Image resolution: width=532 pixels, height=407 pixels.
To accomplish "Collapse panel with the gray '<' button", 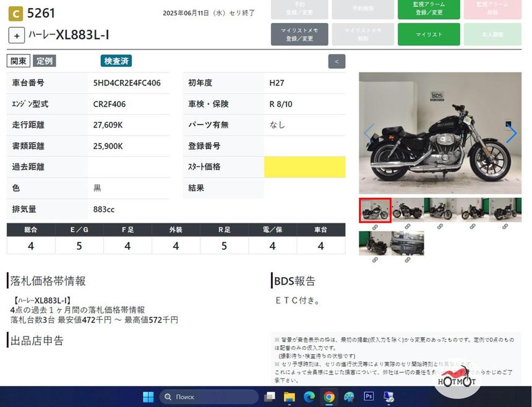I will 337,61.
